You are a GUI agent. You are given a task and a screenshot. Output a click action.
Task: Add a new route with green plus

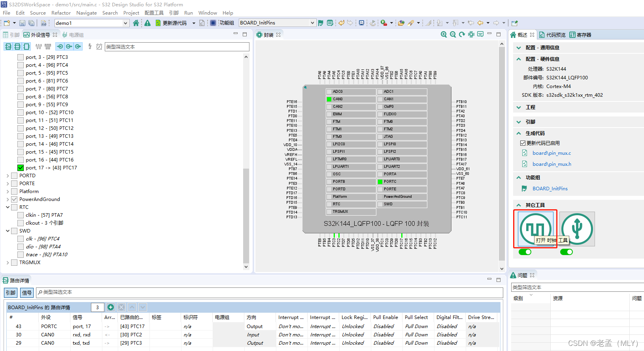point(111,307)
